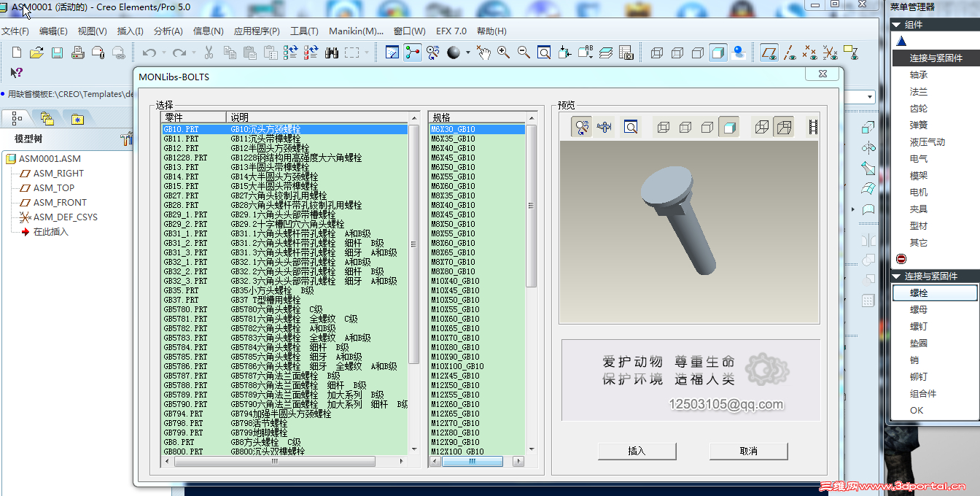The width and height of the screenshot is (980, 496).
Task: Click the binoculars Find icon
Action: (332, 53)
